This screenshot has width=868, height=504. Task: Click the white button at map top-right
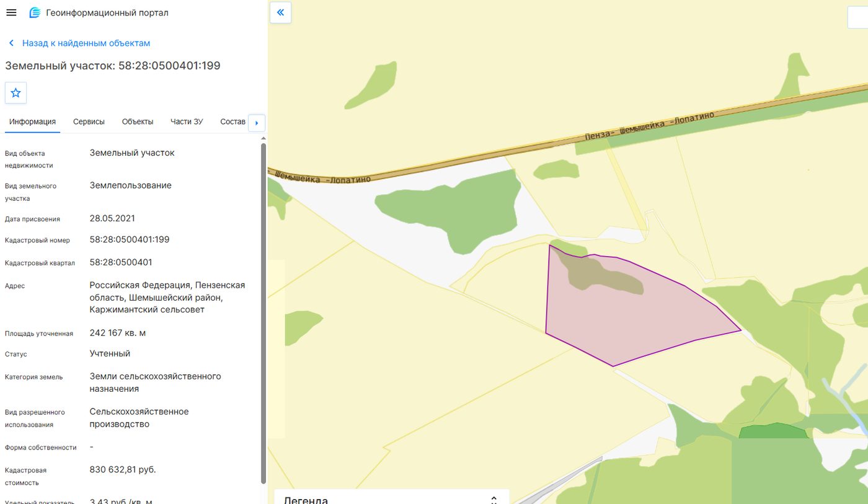point(858,17)
